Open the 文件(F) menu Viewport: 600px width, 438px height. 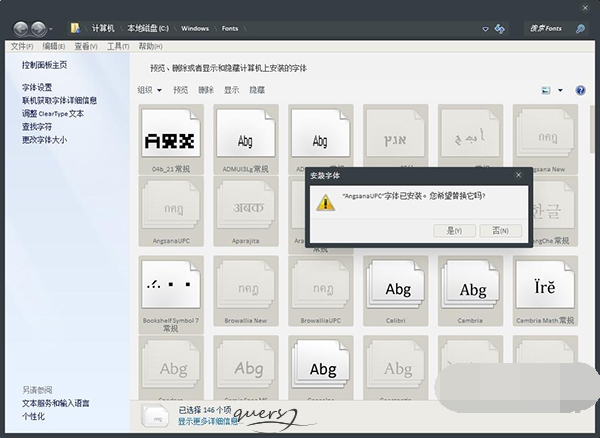[22, 46]
